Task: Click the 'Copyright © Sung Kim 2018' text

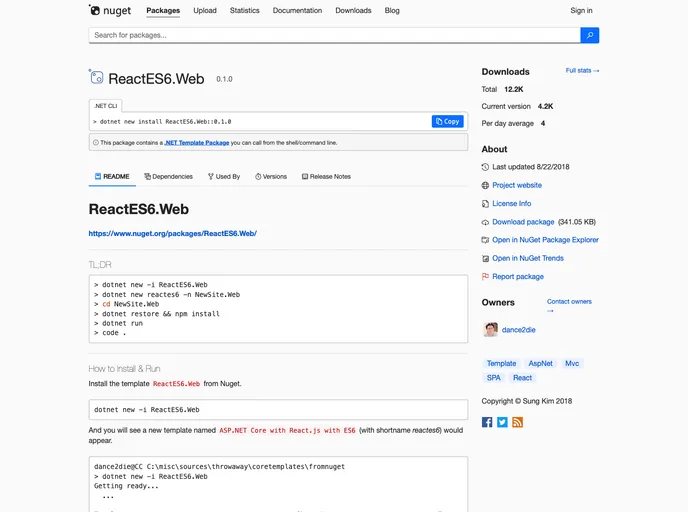Action: (527, 401)
